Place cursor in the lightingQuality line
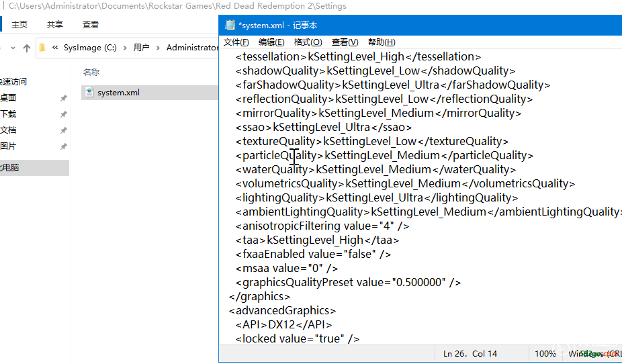Image resolution: width=622 pixels, height=364 pixels. (377, 198)
